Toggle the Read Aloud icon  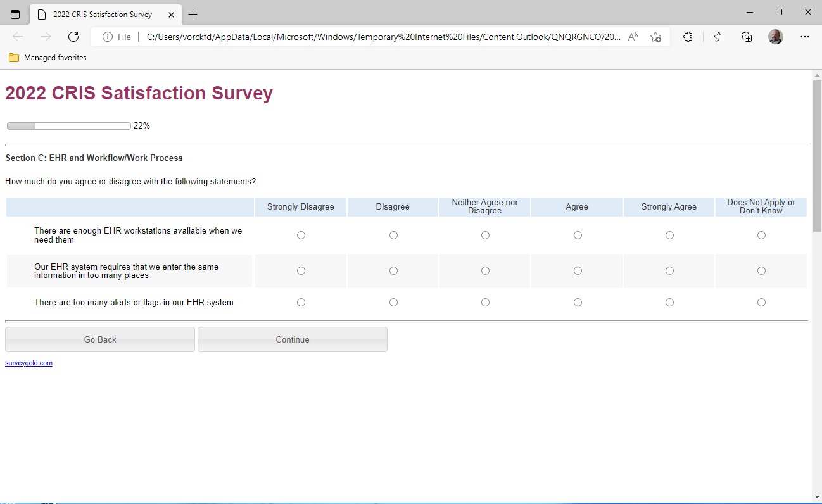633,37
